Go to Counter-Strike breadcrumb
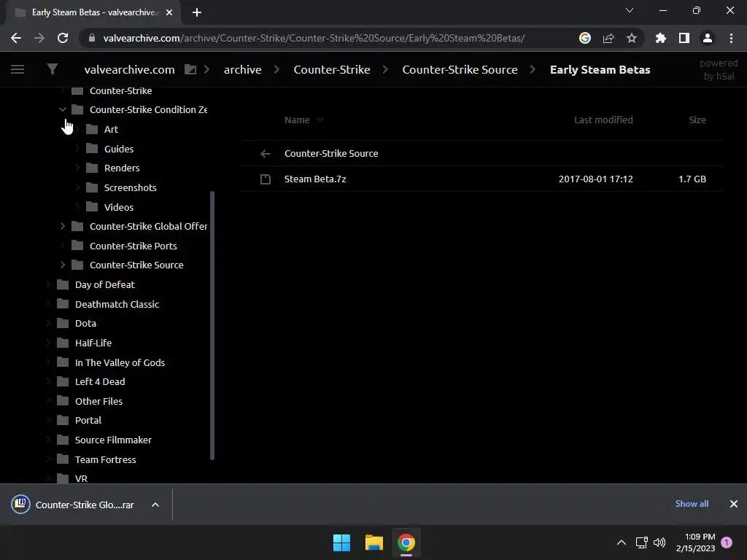This screenshot has height=560, width=747. [332, 69]
